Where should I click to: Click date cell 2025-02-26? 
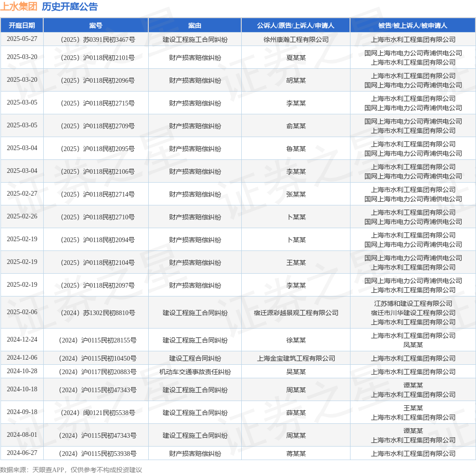[22, 217]
